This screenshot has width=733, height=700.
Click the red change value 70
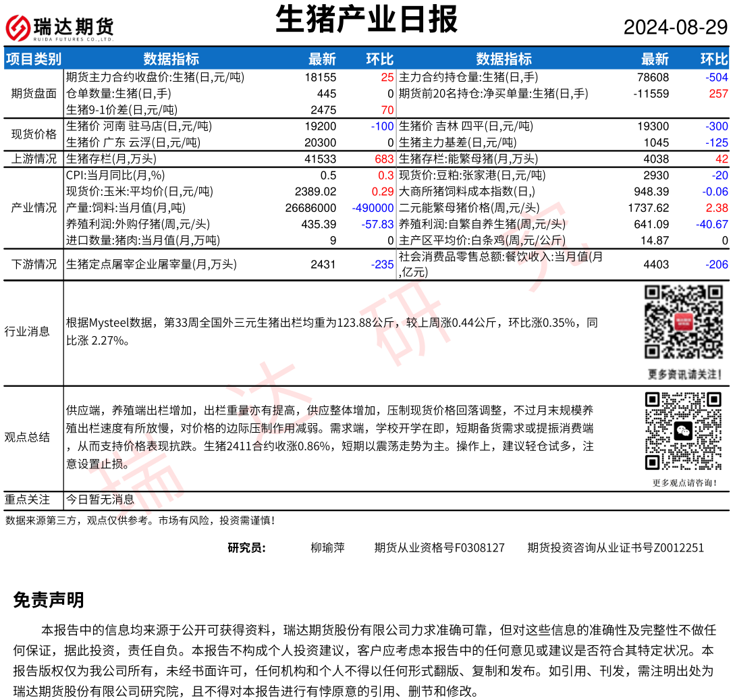tap(387, 110)
